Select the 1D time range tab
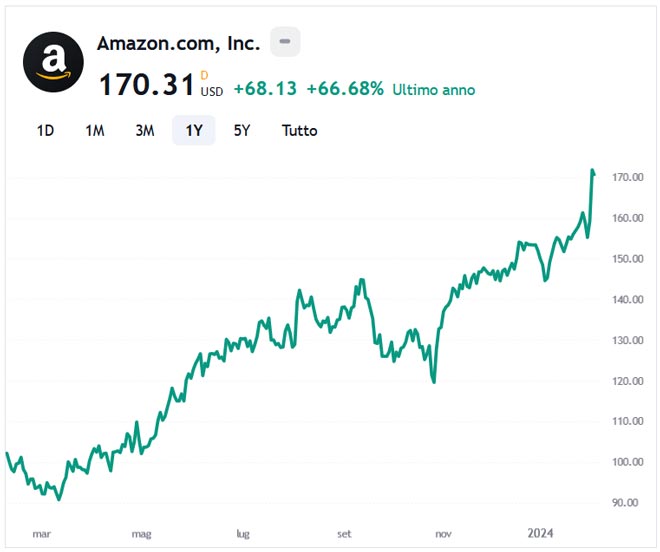This screenshot has height=552, width=660. 45,130
